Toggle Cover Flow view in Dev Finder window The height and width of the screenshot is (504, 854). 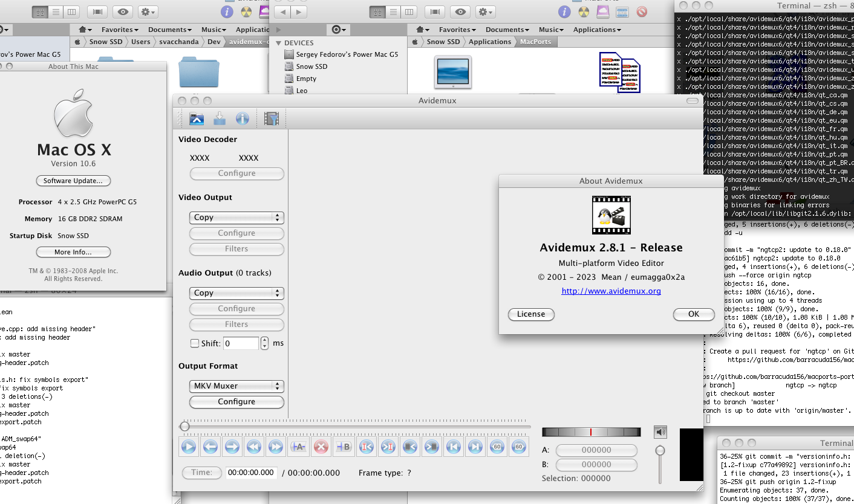[x=98, y=11]
